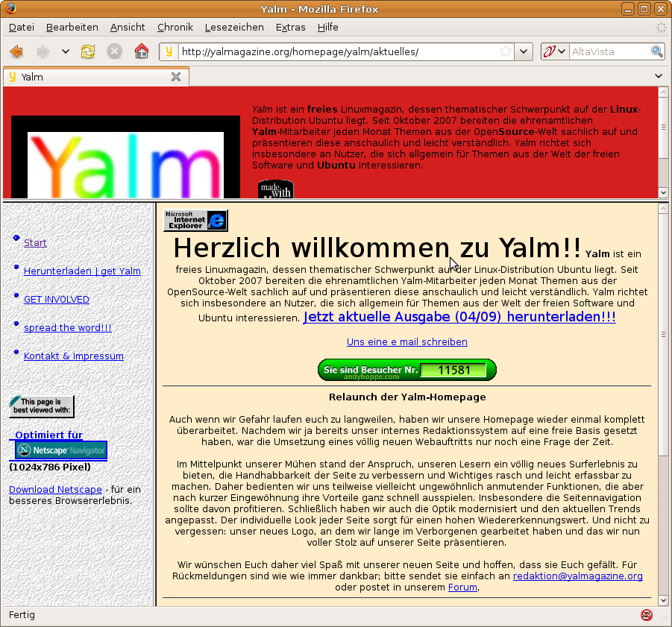Click the main content scroll up arrow
Image resolution: width=672 pixels, height=627 pixels.
click(663, 209)
